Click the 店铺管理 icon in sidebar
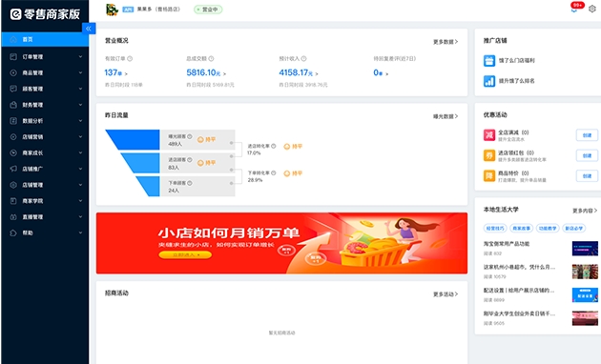Viewport: 601px width, 364px height. 13,185
